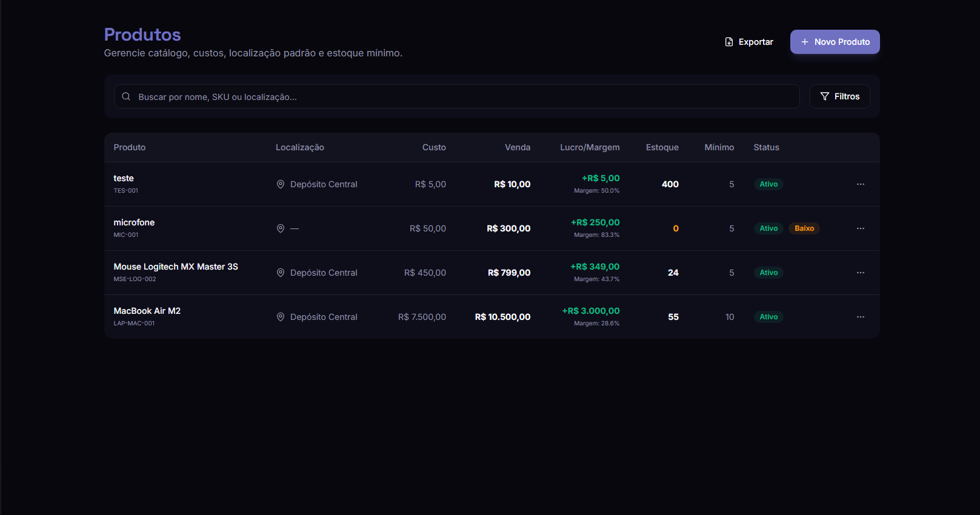Focus the search by name, SKU field
The image size is (980, 515).
[x=461, y=97]
